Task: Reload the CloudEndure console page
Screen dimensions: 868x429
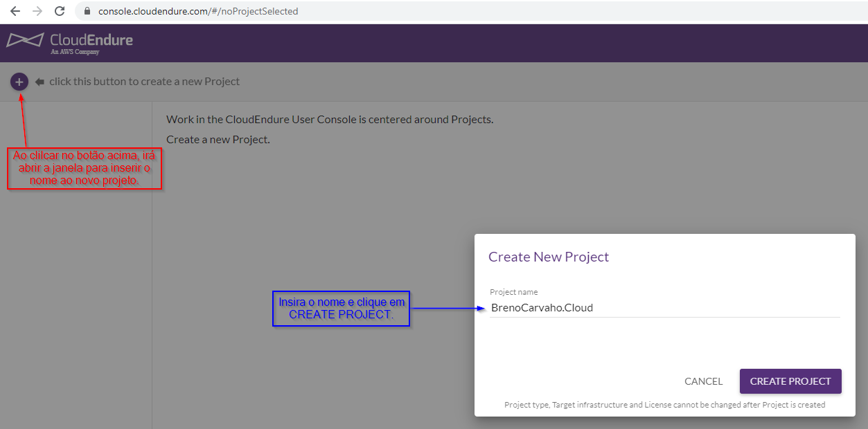Action: (60, 11)
